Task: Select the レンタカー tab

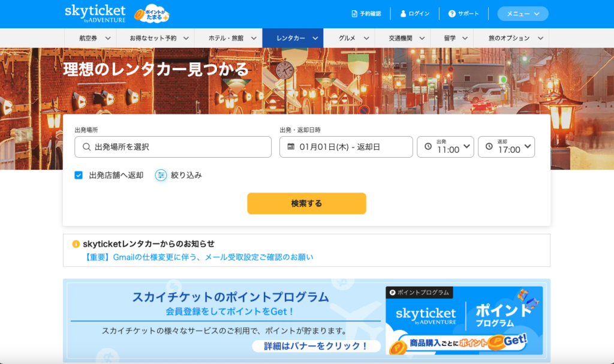Action: tap(293, 38)
